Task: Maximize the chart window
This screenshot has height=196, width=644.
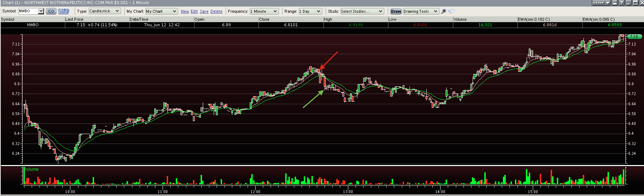Action: pos(635,3)
